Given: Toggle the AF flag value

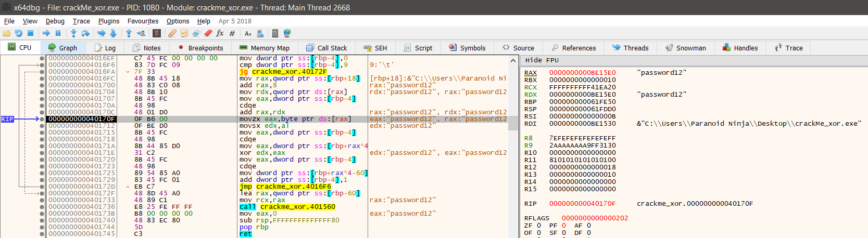Looking at the screenshot, I should (x=588, y=226).
